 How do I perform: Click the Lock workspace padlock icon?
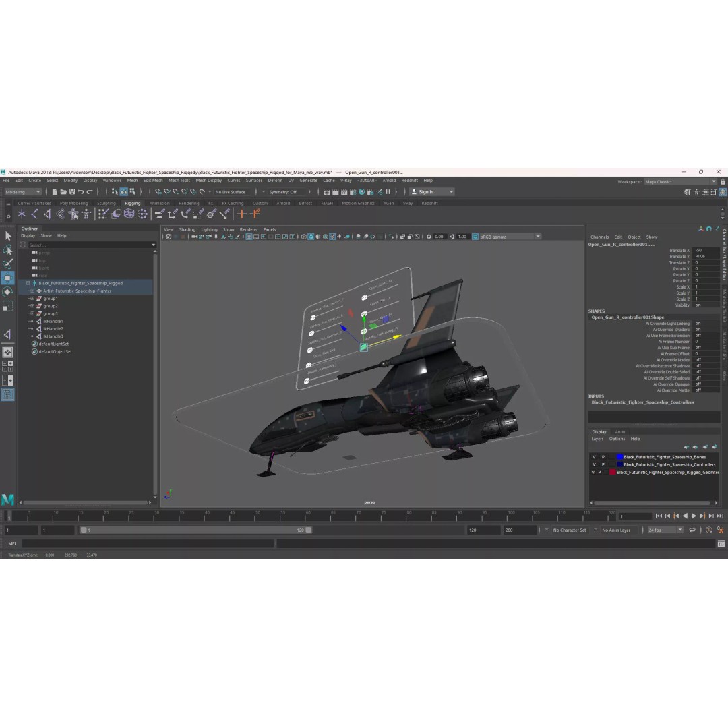tap(723, 182)
